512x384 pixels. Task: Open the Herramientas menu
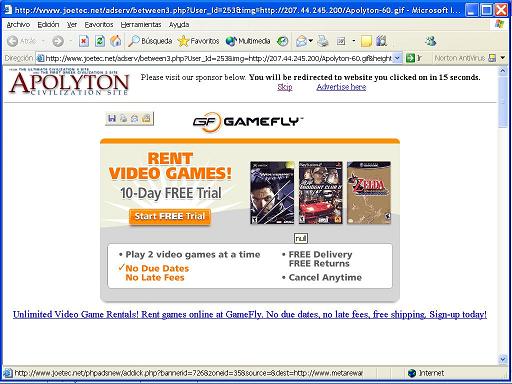(x=141, y=25)
